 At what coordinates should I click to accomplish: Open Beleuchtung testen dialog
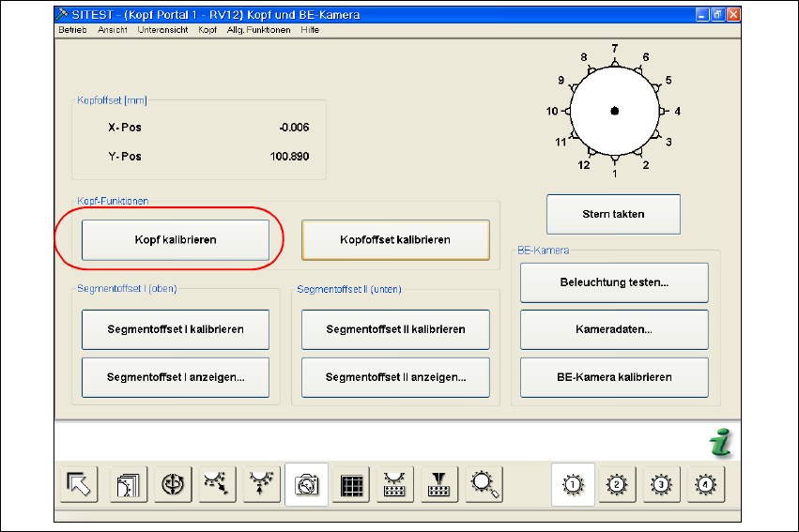tap(614, 282)
